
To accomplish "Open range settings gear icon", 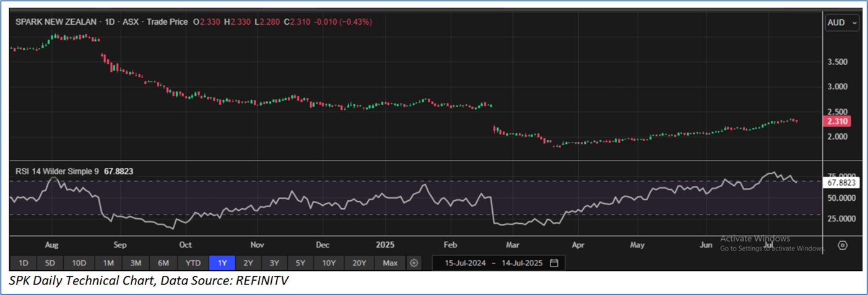I will [414, 263].
